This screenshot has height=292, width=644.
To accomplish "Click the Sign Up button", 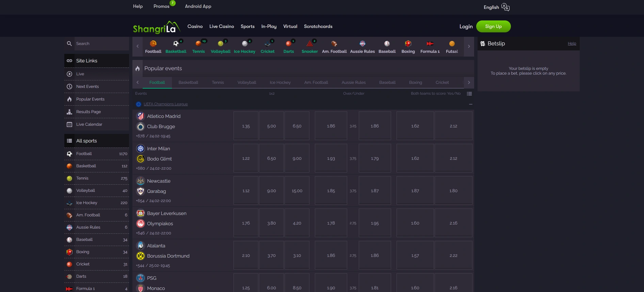I will coord(493,26).
